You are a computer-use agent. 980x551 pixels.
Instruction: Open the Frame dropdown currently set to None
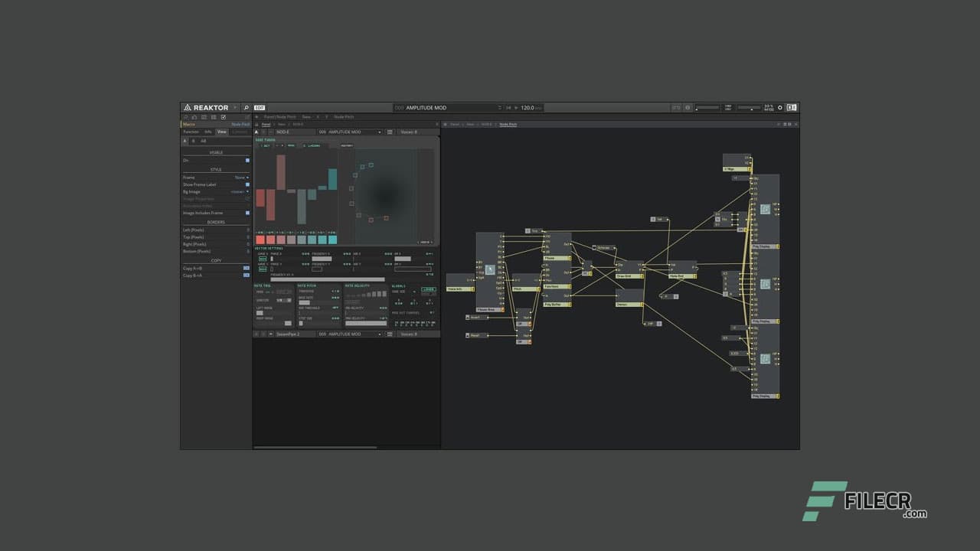click(242, 178)
